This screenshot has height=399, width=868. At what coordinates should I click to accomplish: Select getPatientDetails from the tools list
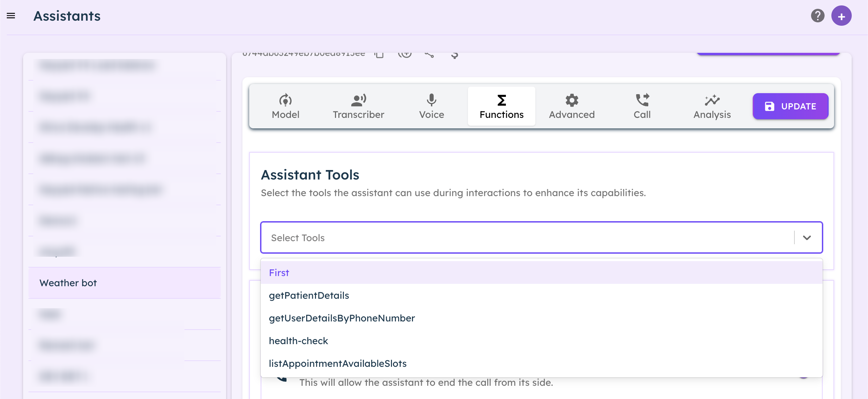point(309,295)
